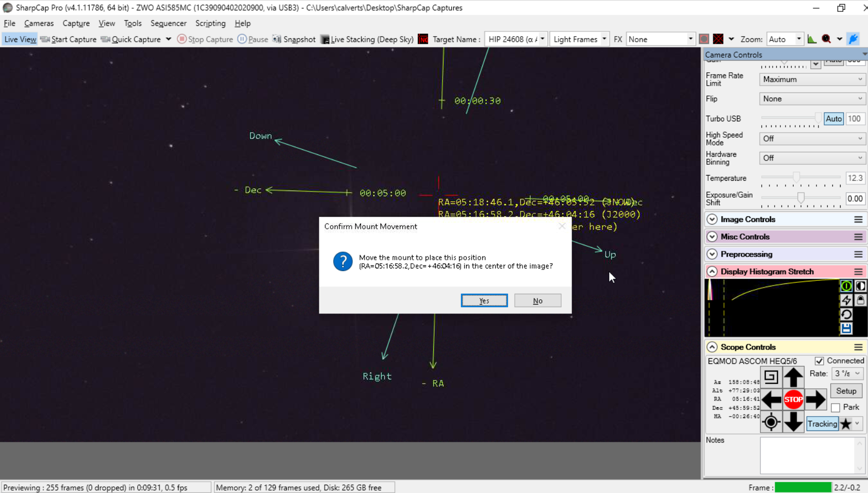Click the blue plug connection icon
The width and height of the screenshot is (868, 493).
point(854,39)
